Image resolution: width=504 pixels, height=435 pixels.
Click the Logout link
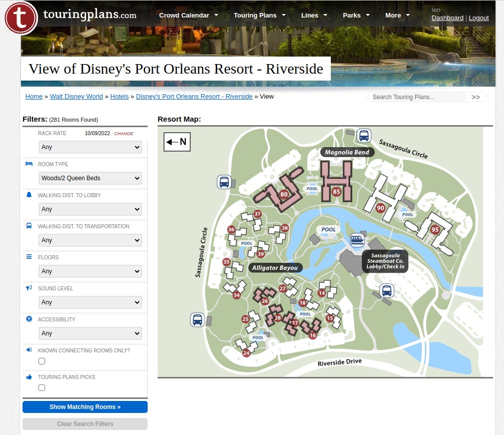[478, 18]
